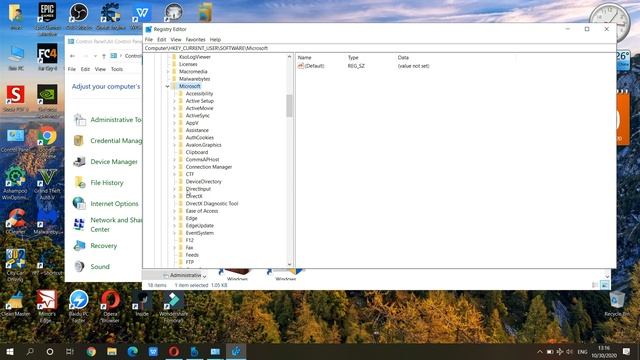Select the Ease of Access key
Image resolution: width=640 pixels, height=360 pixels.
(202, 211)
